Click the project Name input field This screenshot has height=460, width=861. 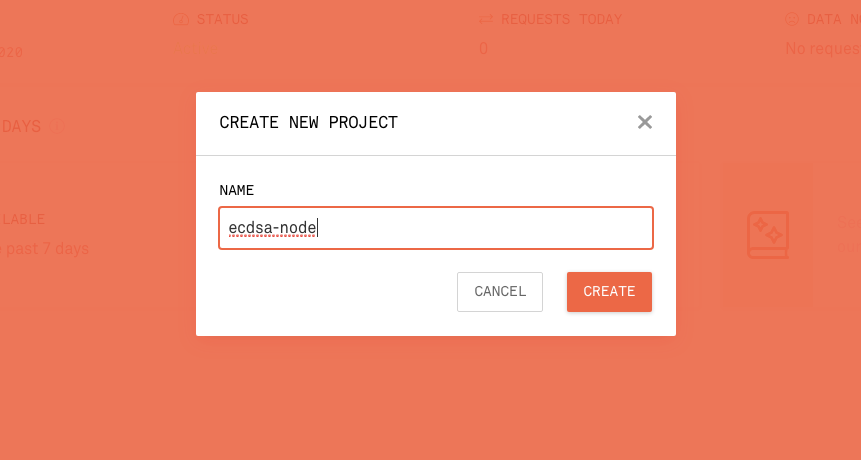tap(436, 228)
